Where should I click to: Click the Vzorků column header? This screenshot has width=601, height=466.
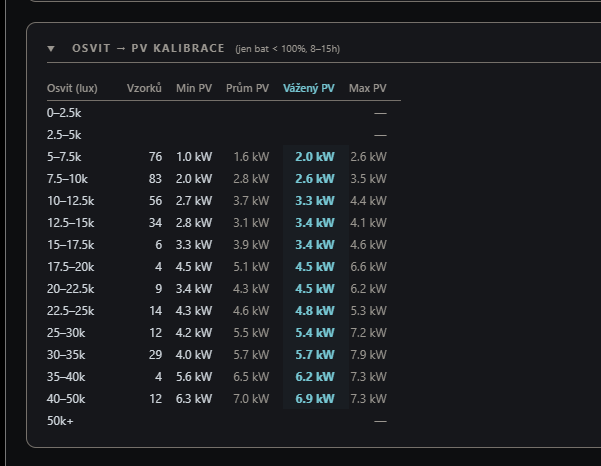click(144, 88)
